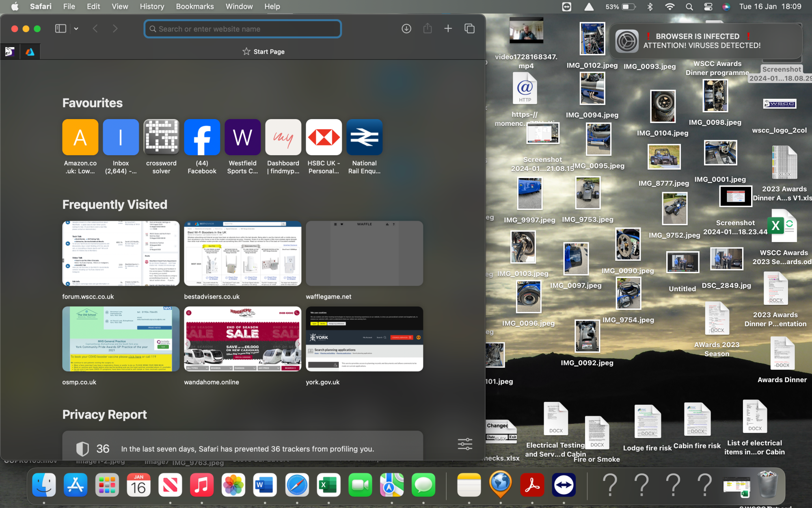Viewport: 812px width, 508px height.
Task: Click the Safari compass icon in dock
Action: point(297,484)
